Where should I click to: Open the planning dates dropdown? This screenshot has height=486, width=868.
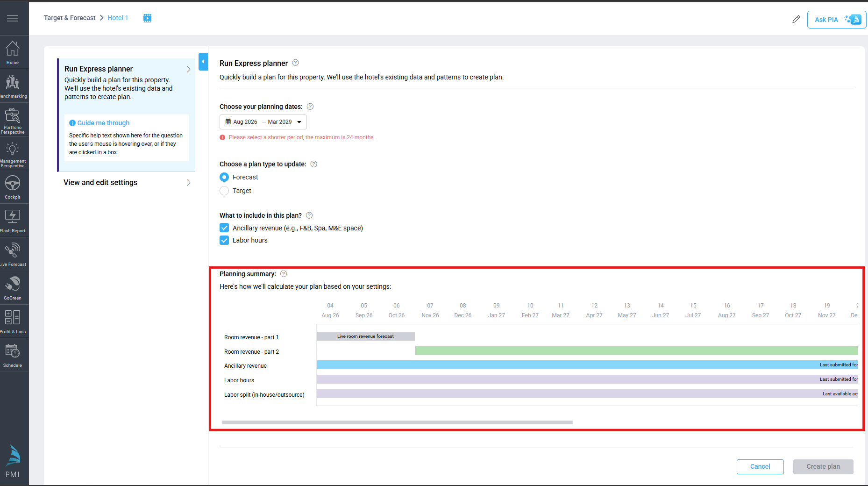click(x=263, y=122)
